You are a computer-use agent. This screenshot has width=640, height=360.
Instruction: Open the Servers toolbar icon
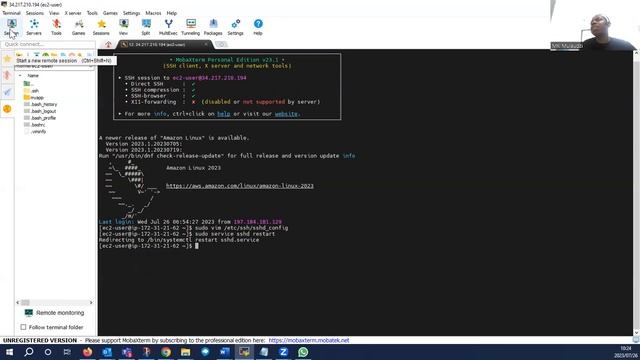click(34, 27)
